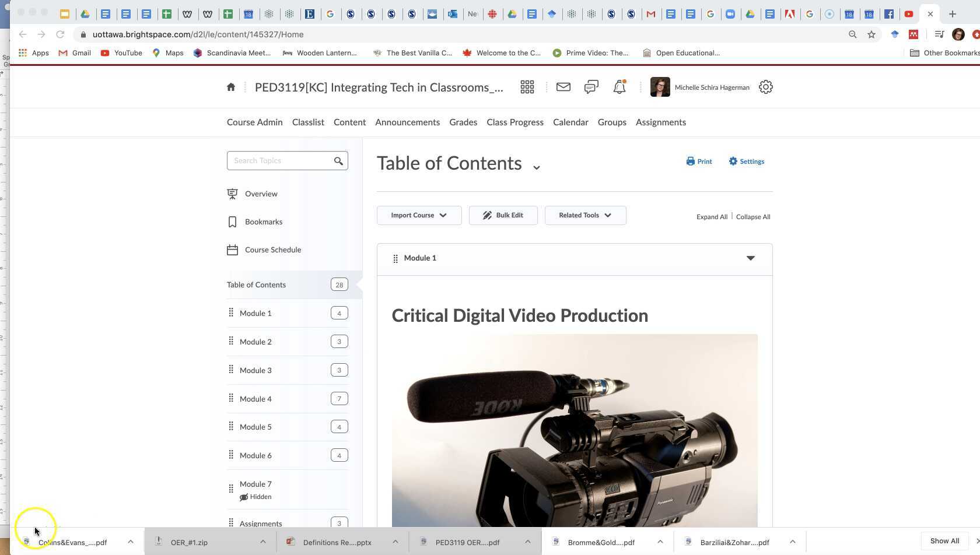Screen dimensions: 980x555
Task: Expand the Import Course dropdown
Action: coord(419,215)
